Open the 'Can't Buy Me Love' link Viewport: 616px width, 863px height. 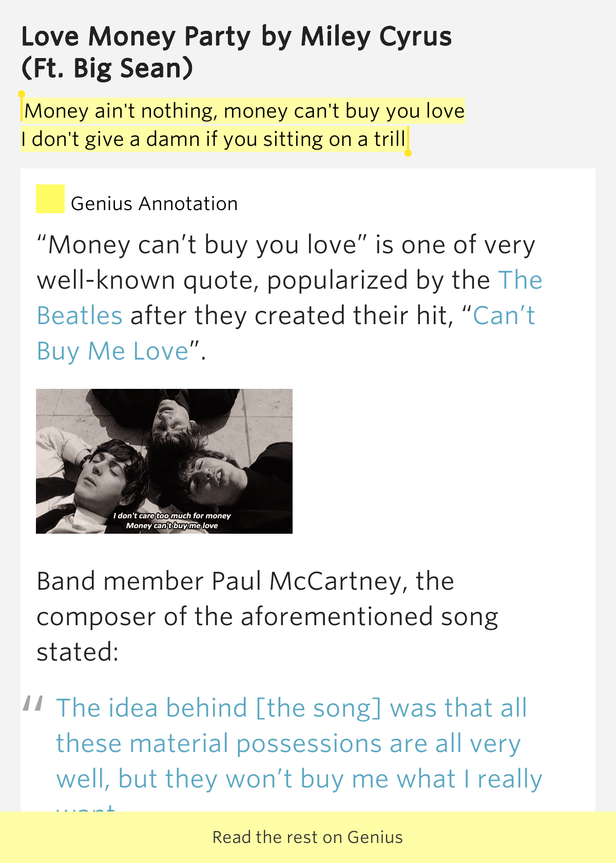coord(286,333)
